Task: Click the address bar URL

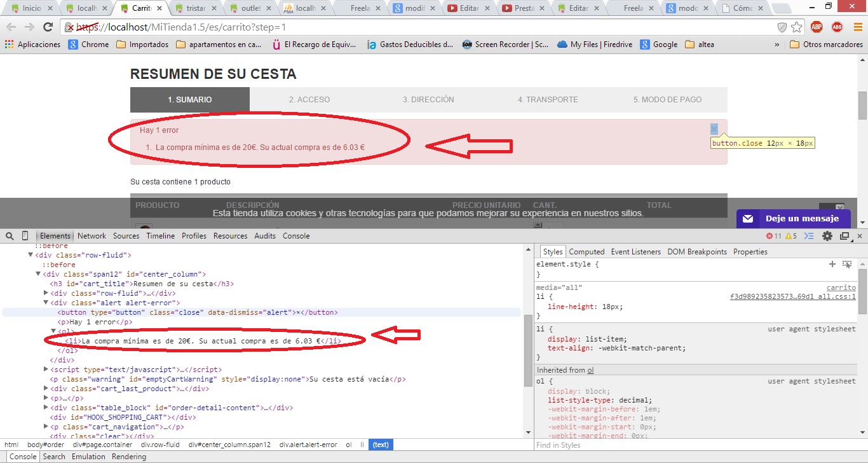Action: (x=181, y=27)
